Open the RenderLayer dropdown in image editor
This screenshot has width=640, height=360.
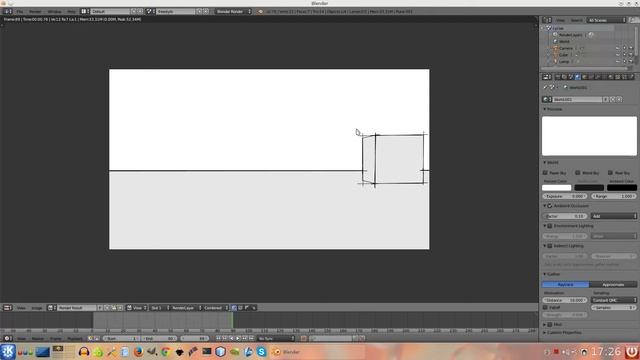186,308
